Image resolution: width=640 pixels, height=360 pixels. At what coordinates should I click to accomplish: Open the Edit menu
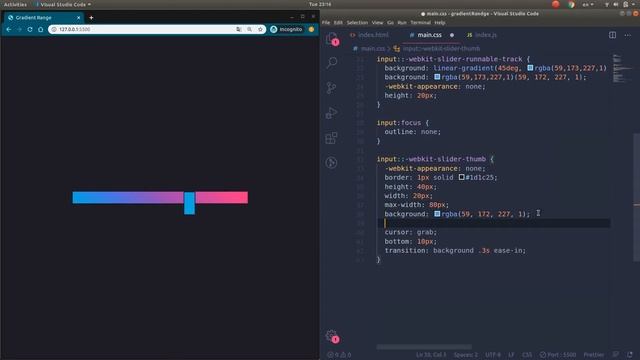coord(338,22)
